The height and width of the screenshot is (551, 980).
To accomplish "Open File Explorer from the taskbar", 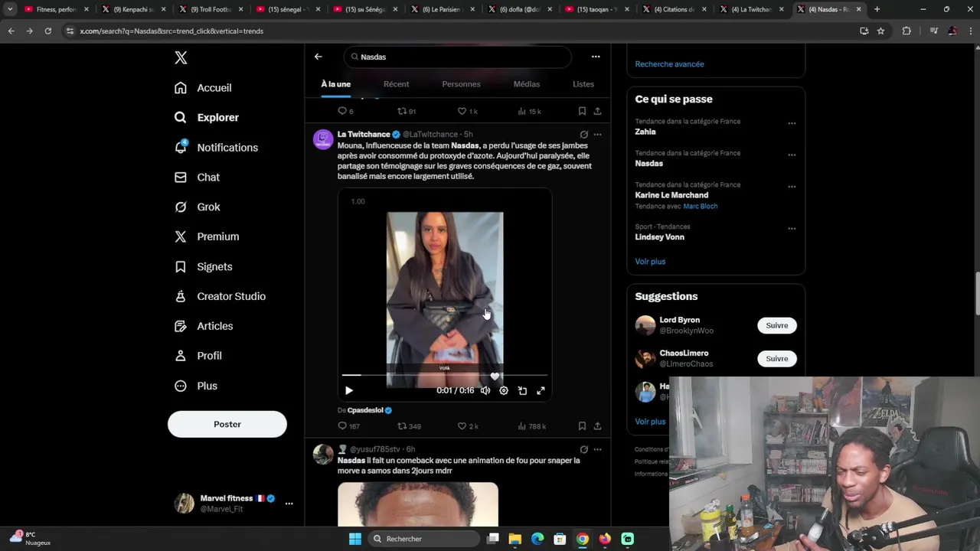I will [515, 539].
